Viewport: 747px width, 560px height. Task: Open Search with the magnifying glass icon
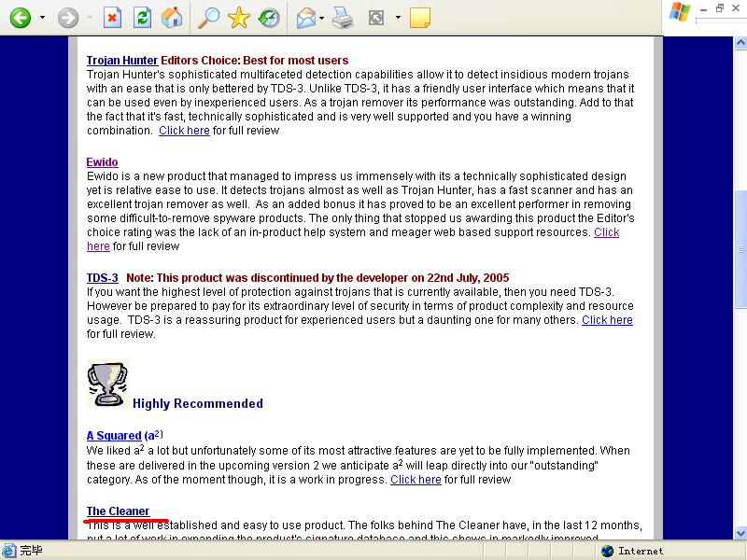[208, 18]
